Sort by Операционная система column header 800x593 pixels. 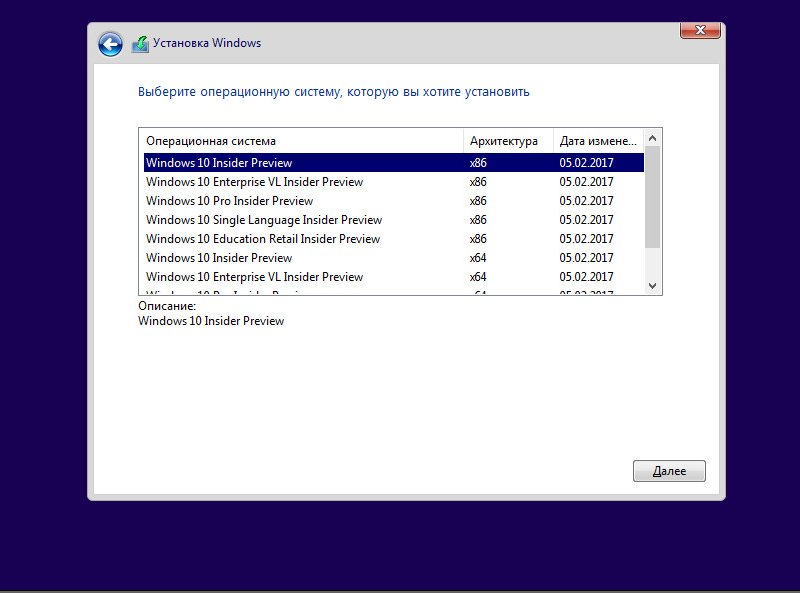(x=303, y=141)
